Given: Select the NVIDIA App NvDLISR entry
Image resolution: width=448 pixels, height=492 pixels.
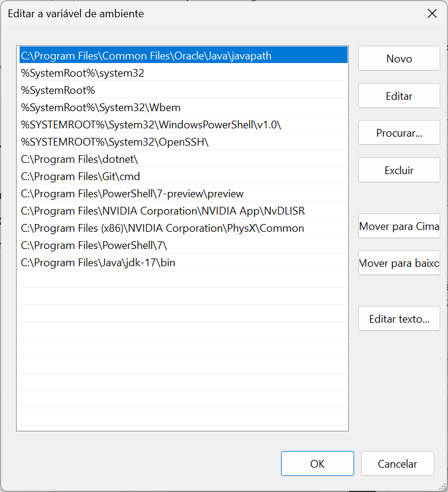Looking at the screenshot, I should tap(163, 211).
